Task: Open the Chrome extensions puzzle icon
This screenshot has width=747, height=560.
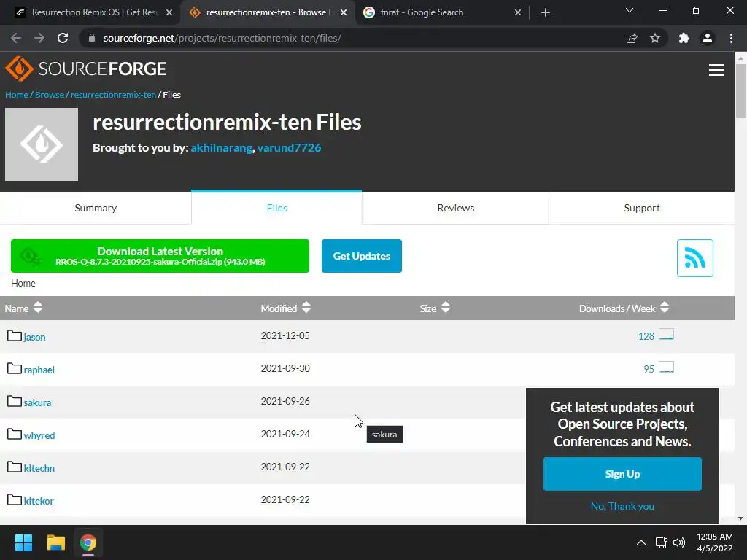Action: 684,38
